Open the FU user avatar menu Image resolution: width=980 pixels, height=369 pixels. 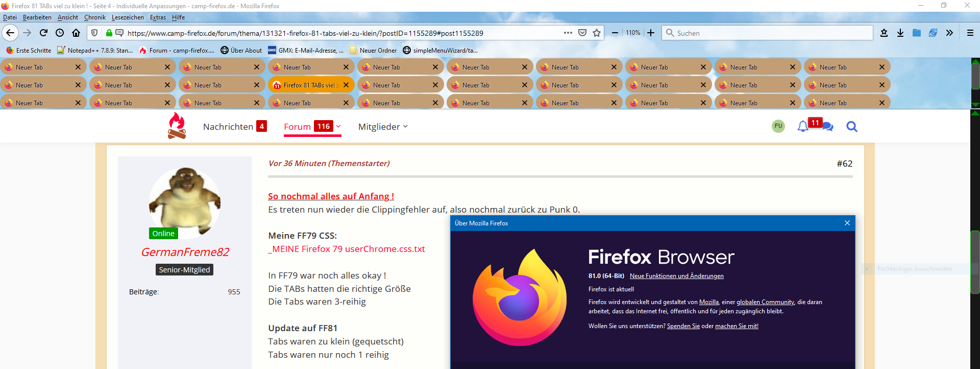[778, 126]
